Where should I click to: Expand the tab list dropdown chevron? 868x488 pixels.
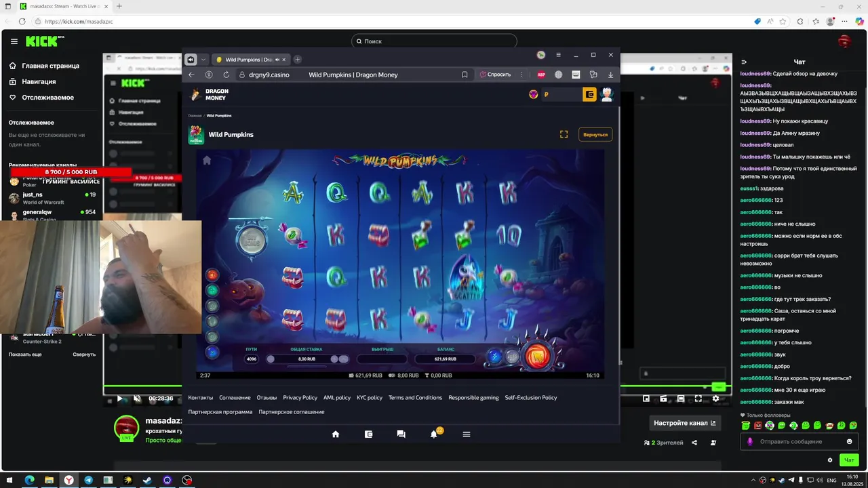point(203,60)
